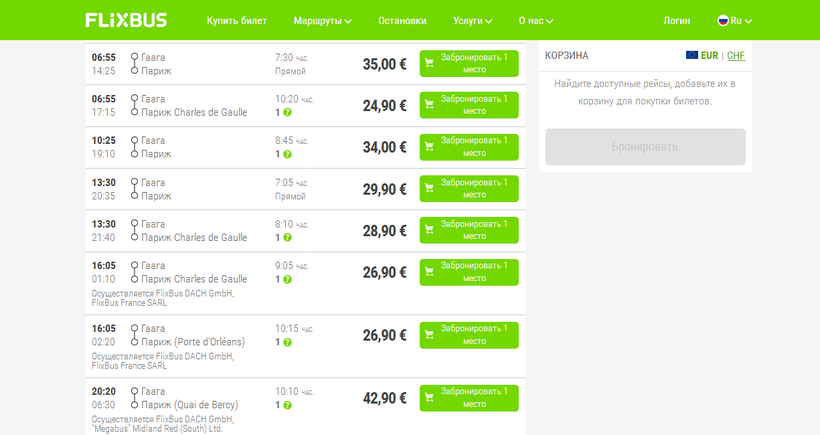The image size is (820, 435).
Task: Click transfer info icon on 34,00 € trip
Action: [x=287, y=154]
